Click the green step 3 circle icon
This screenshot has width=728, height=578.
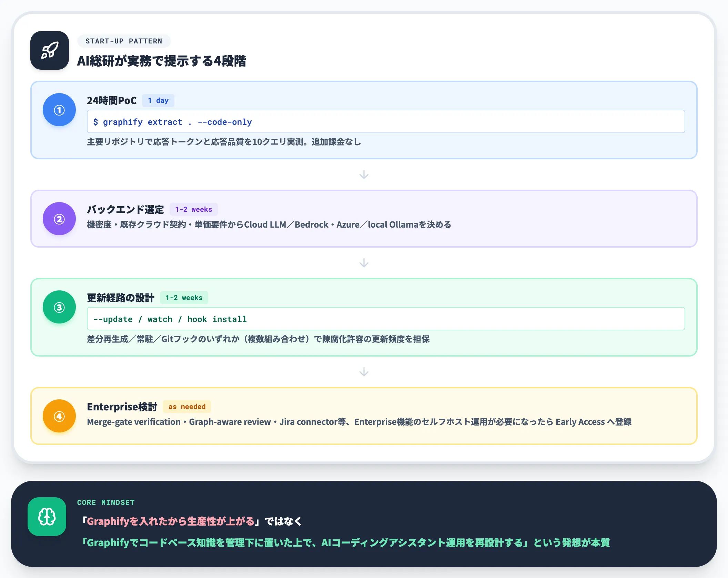click(59, 307)
